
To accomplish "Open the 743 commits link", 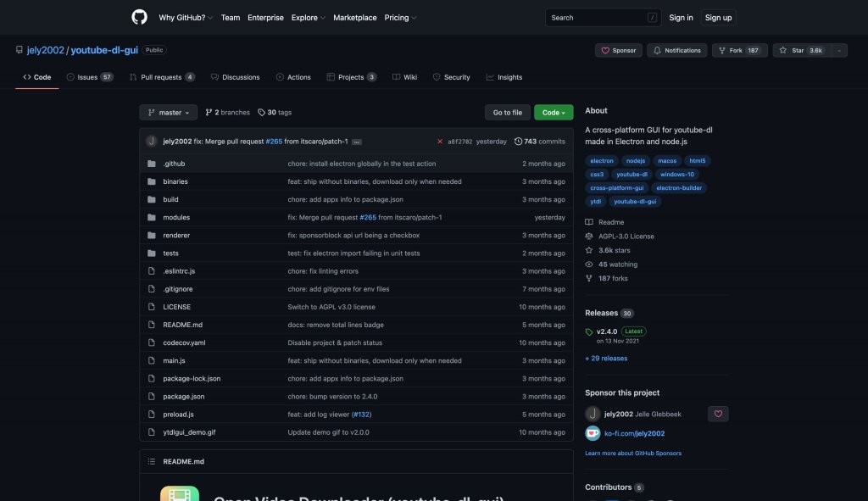I will (540, 142).
